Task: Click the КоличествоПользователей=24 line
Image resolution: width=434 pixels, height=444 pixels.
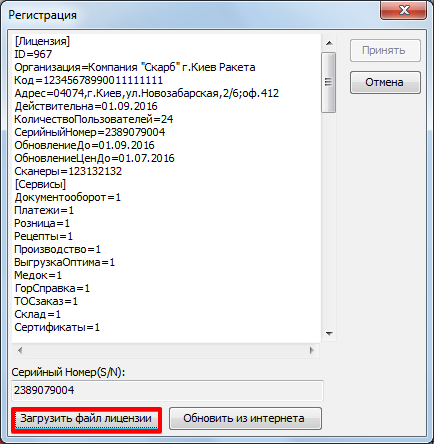Action: pos(94,119)
